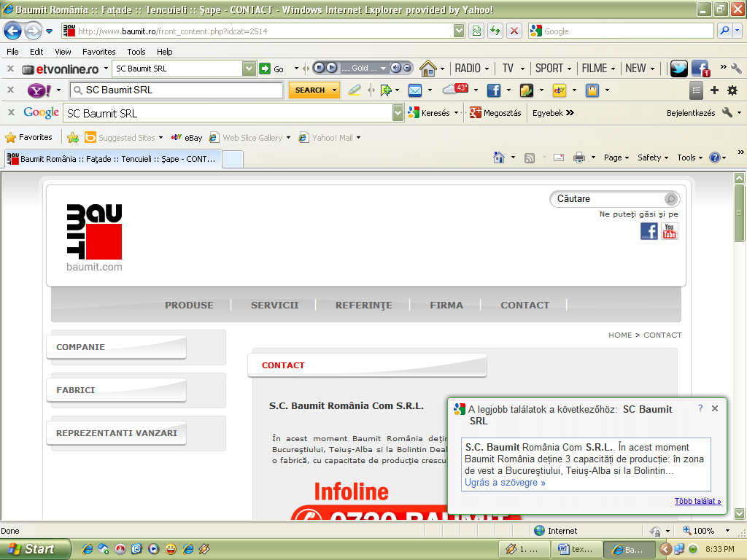Expand the etvonline search box dropdown
This screenshot has height=560, width=747.
coord(249,69)
